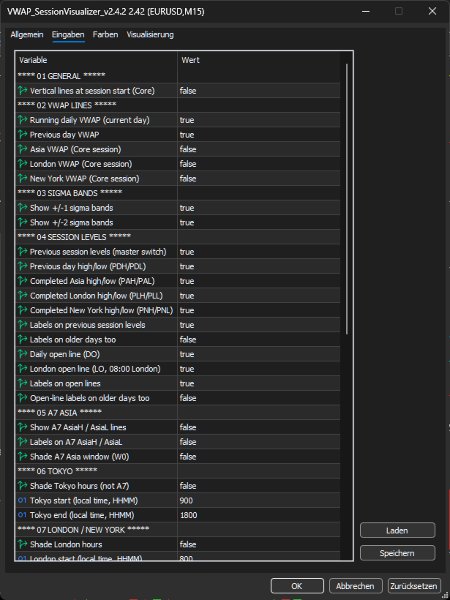Click icon beside London VWAP (Core session)

[23, 164]
